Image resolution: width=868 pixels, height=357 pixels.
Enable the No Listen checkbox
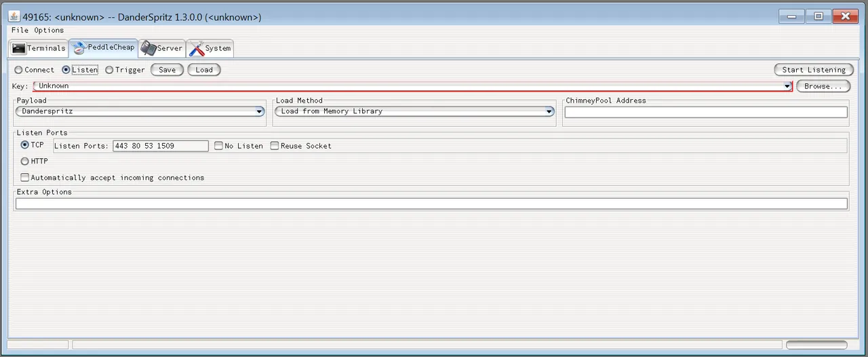pyautogui.click(x=218, y=146)
